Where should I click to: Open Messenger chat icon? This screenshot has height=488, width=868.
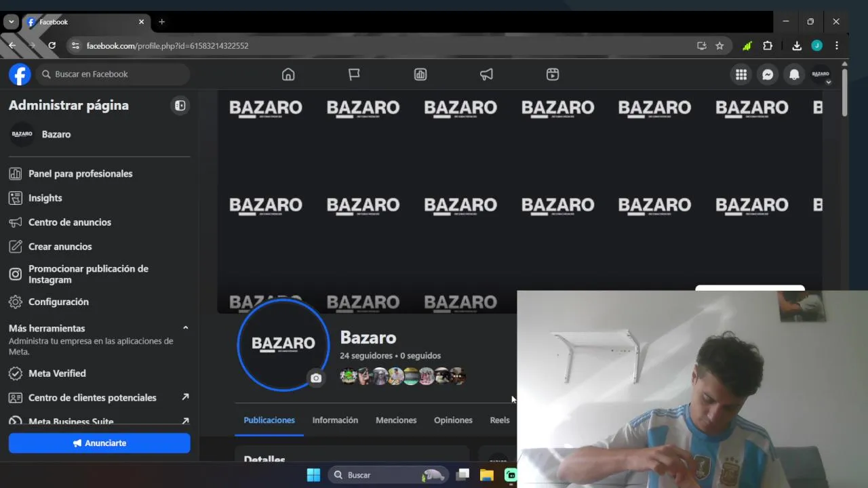(x=768, y=75)
